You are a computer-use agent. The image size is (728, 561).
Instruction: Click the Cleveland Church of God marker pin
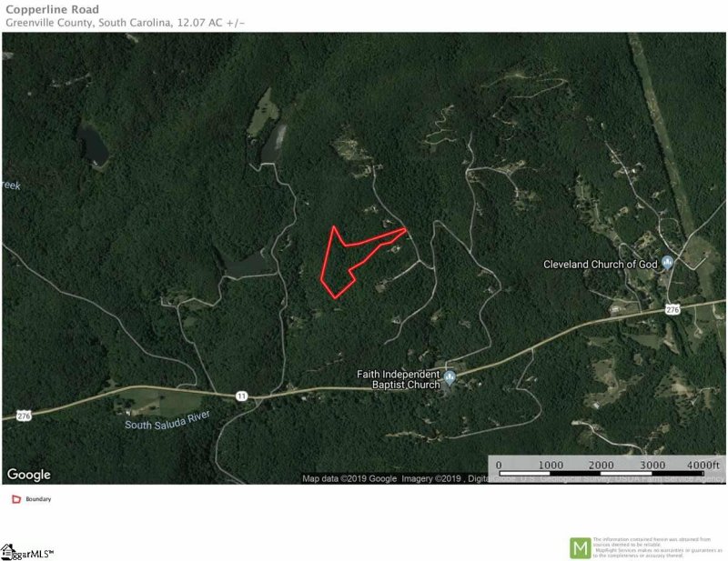pyautogui.click(x=668, y=263)
